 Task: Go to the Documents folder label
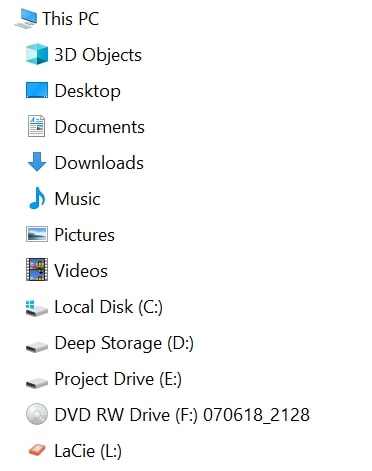[100, 127]
